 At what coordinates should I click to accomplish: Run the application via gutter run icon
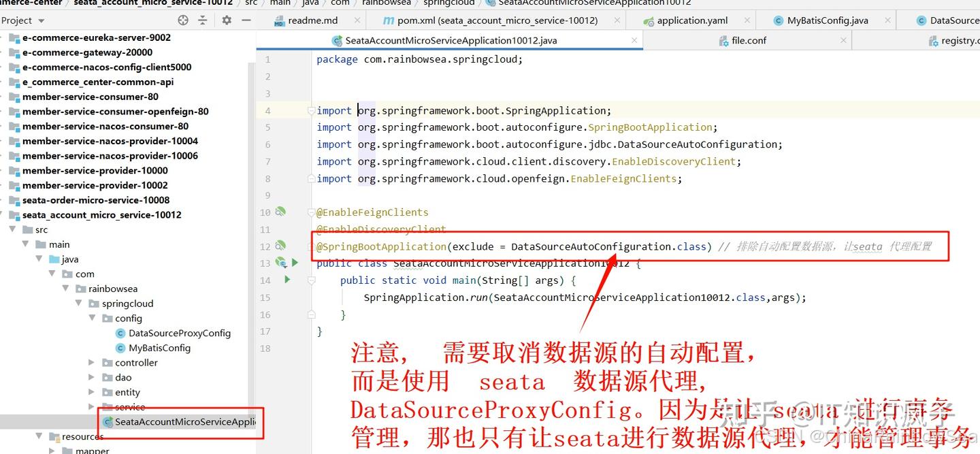[295, 263]
